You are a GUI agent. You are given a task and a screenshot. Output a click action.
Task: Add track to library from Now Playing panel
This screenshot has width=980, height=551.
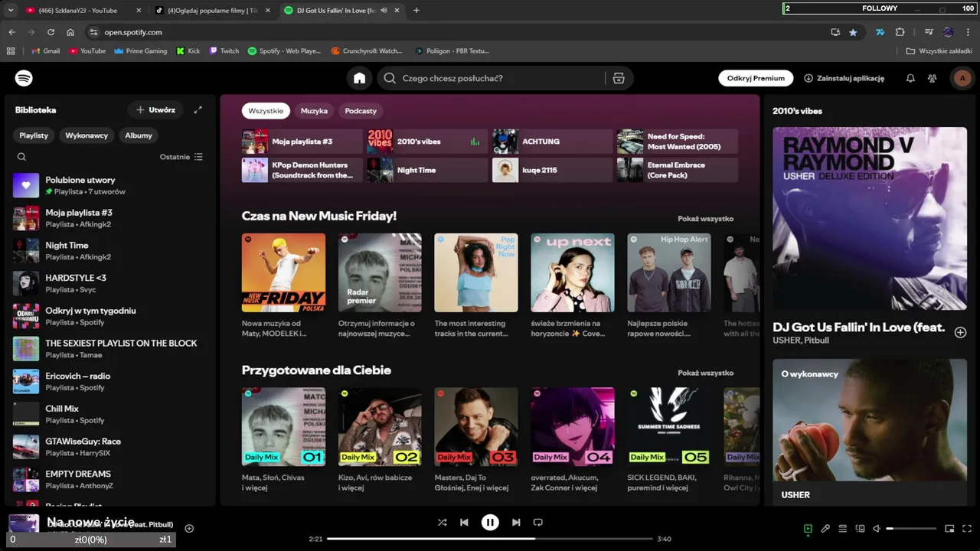pyautogui.click(x=960, y=332)
